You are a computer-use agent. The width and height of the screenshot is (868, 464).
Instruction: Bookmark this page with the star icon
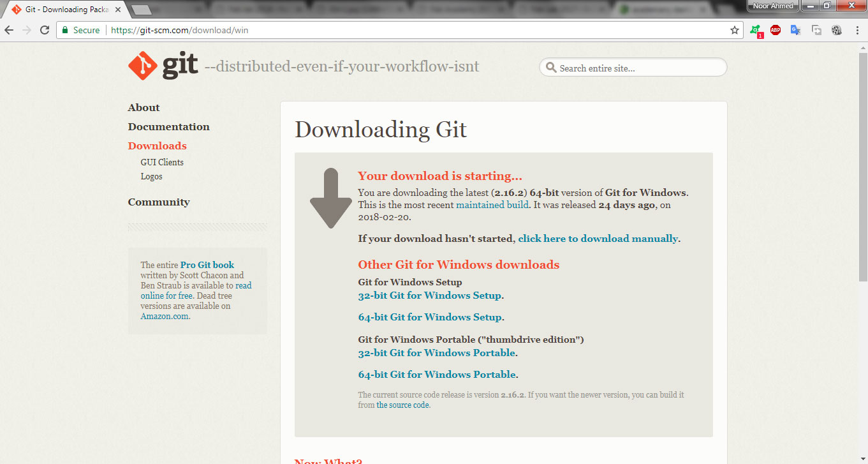734,30
